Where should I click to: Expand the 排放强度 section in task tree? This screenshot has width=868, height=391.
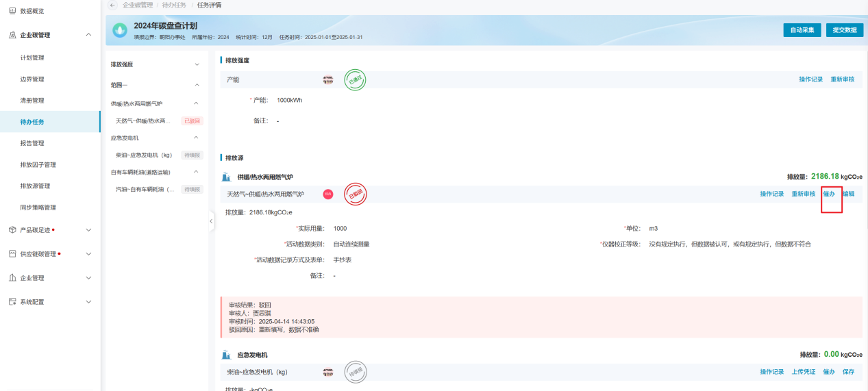[197, 64]
